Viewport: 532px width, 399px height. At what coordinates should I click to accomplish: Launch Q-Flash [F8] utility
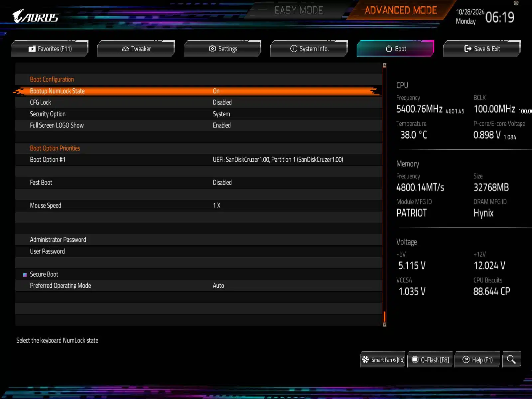coord(430,359)
